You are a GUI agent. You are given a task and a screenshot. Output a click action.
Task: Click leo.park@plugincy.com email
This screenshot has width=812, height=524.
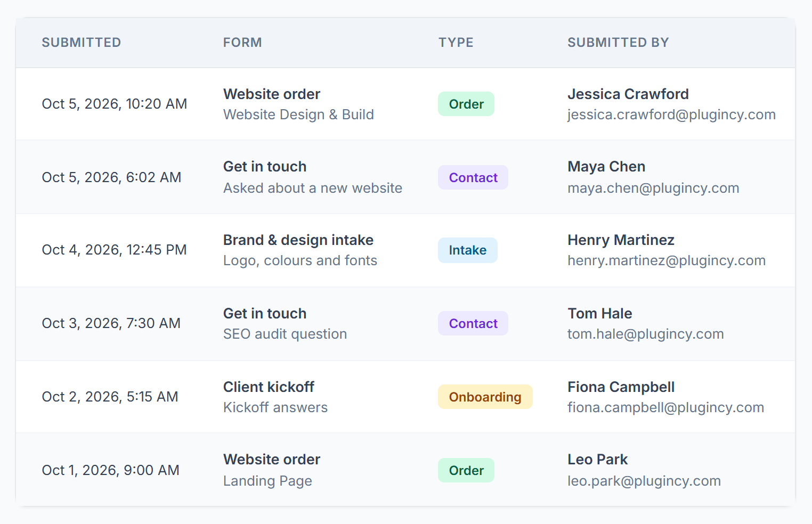tap(644, 481)
